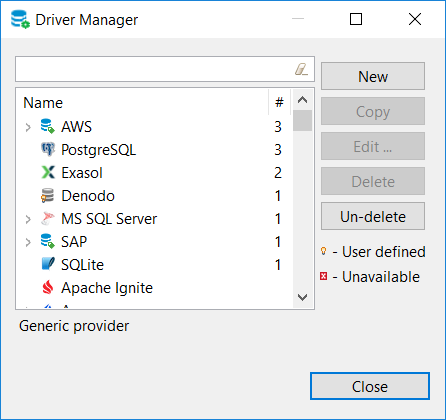Expand the SAP tree node
The width and height of the screenshot is (446, 420).
click(x=28, y=242)
